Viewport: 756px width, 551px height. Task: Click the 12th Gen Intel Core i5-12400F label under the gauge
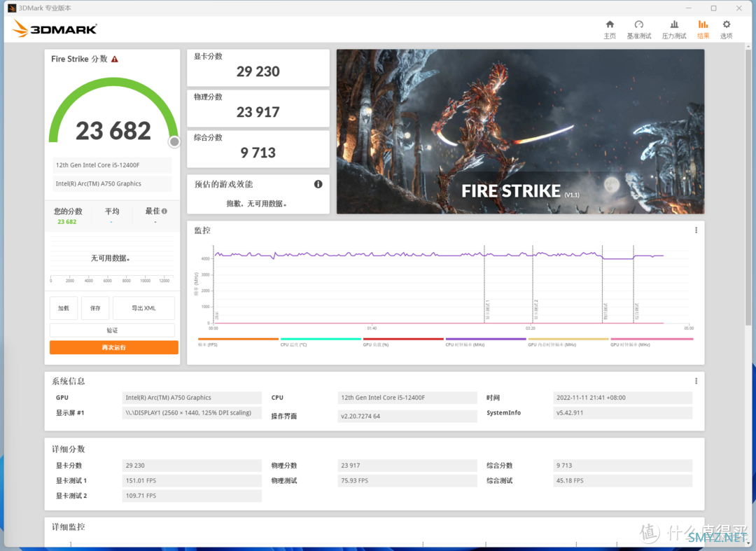(x=112, y=165)
